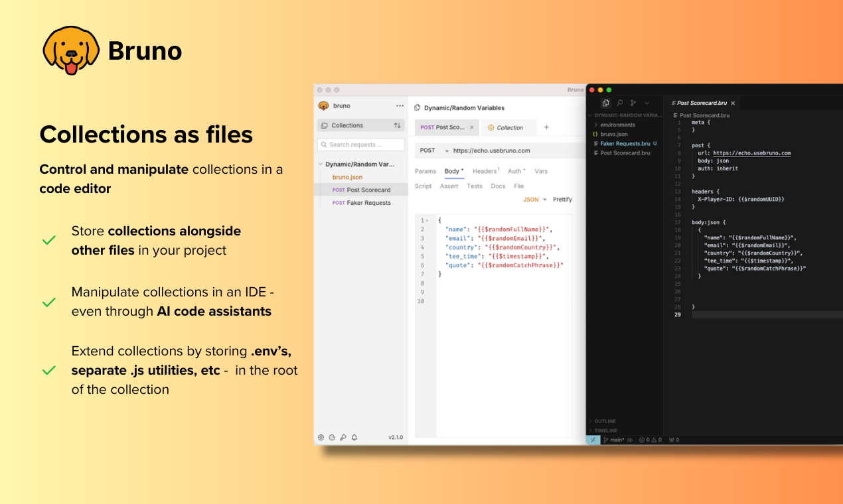Add a new request tab with plus
Screen dimensions: 843x504
(x=546, y=127)
